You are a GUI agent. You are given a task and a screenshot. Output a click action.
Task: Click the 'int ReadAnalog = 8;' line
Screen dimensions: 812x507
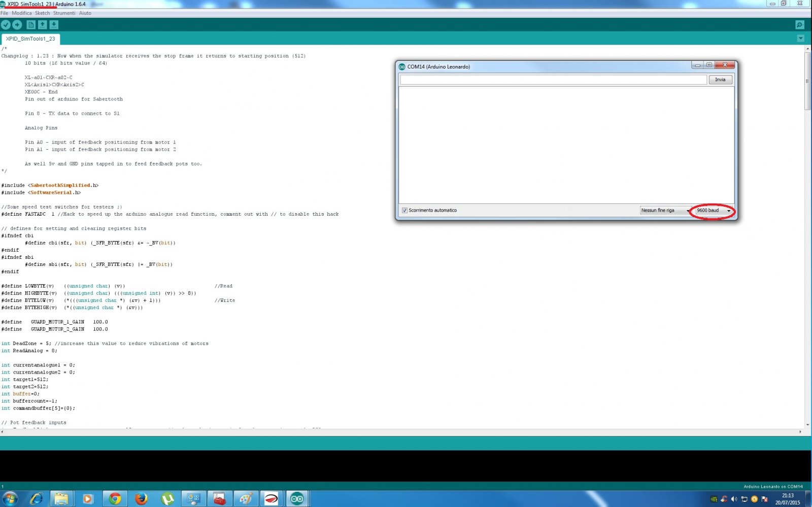click(29, 351)
